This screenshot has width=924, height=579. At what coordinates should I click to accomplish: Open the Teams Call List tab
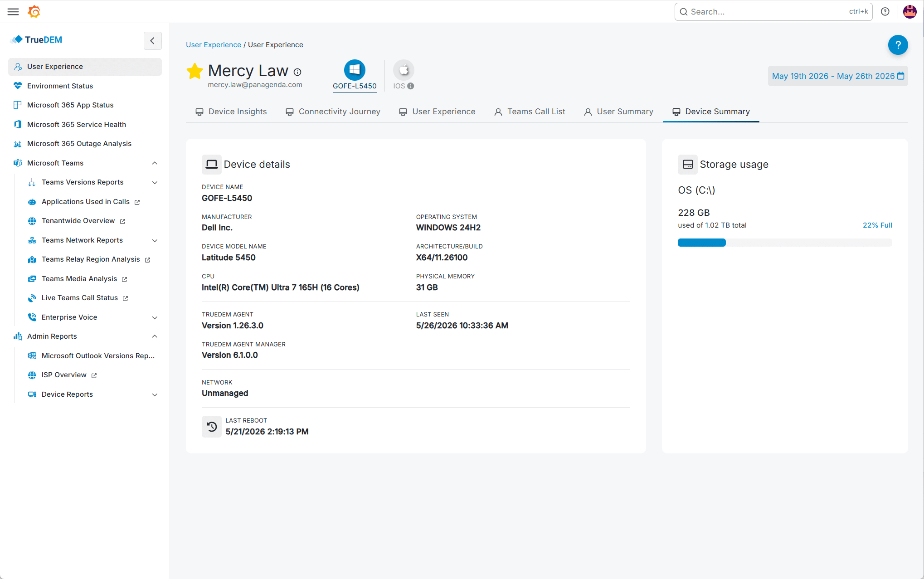click(530, 112)
